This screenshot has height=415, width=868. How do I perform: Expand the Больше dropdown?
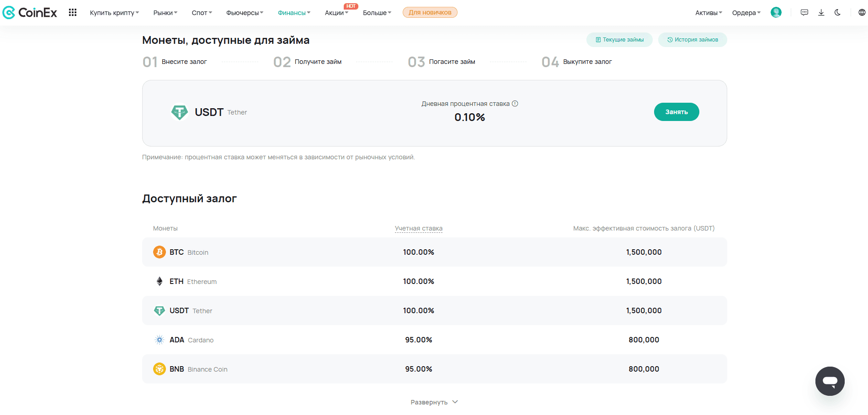click(x=377, y=13)
